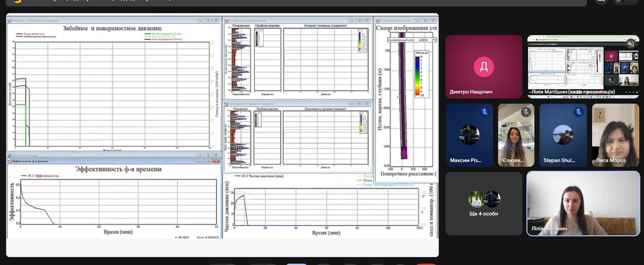The image size is (644, 265).
Task: Click the '№ 3 Эффективность' legend entry
Action: (x=40, y=176)
